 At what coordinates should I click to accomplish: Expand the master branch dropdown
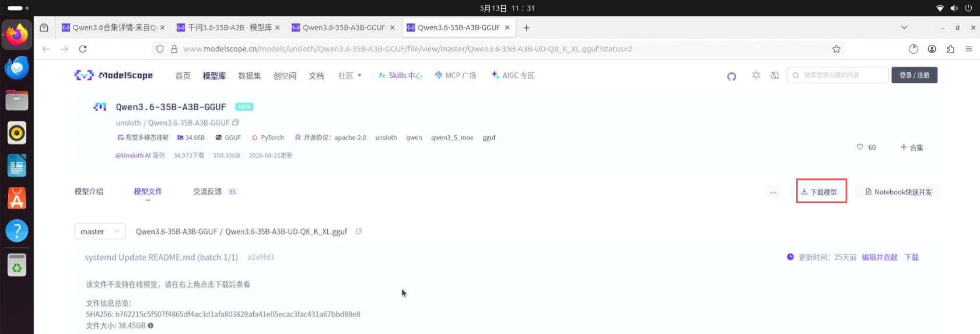click(x=100, y=231)
